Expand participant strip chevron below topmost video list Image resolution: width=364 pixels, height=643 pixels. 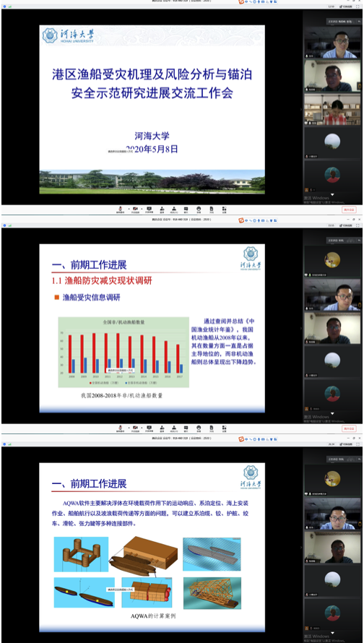click(x=332, y=194)
